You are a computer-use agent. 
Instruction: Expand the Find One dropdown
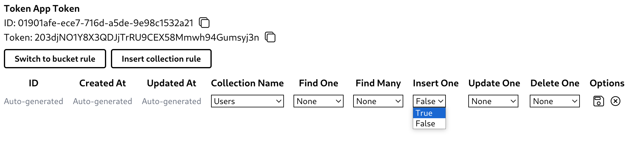[x=318, y=101]
